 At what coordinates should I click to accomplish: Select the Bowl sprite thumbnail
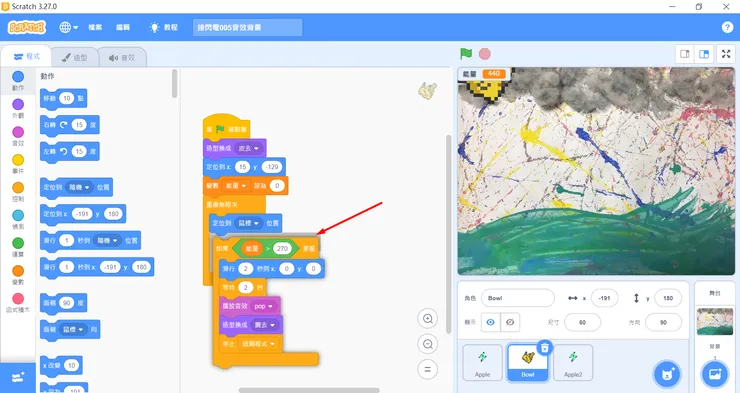pyautogui.click(x=528, y=362)
